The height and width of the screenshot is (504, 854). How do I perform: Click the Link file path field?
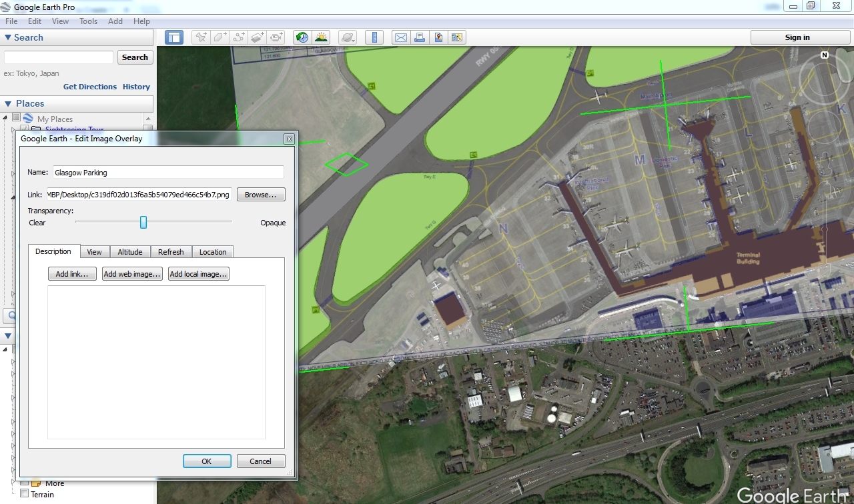coord(139,195)
